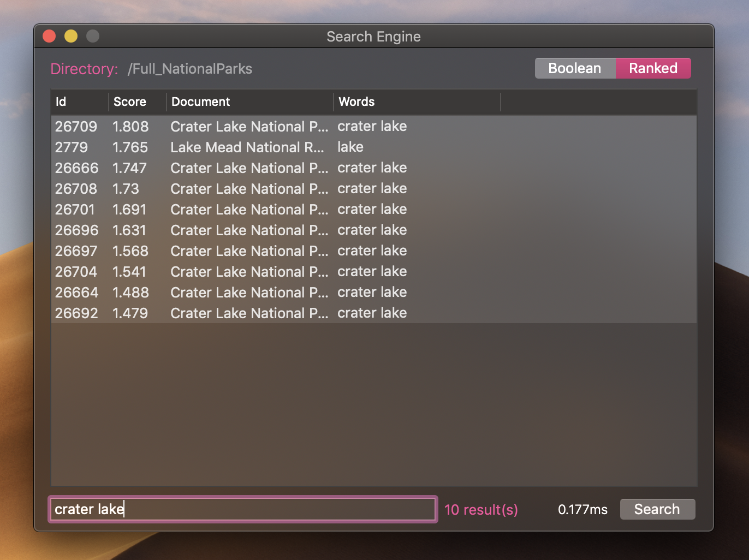Click the Search button
This screenshot has width=749, height=560.
click(657, 509)
